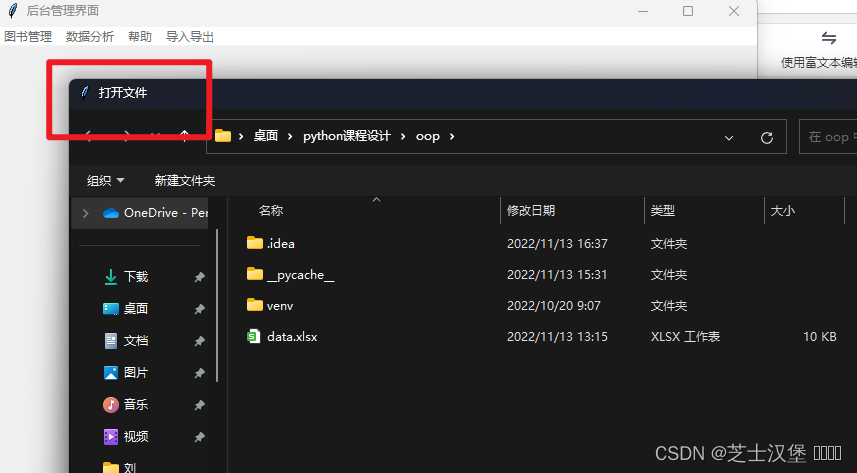
Task: Click the search box 在 oop
Action: [x=828, y=137]
